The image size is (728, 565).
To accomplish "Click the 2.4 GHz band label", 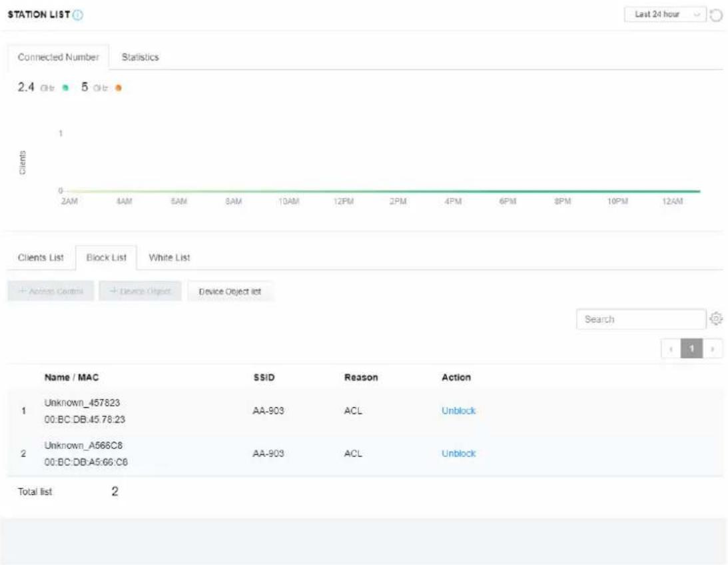I will [36, 87].
